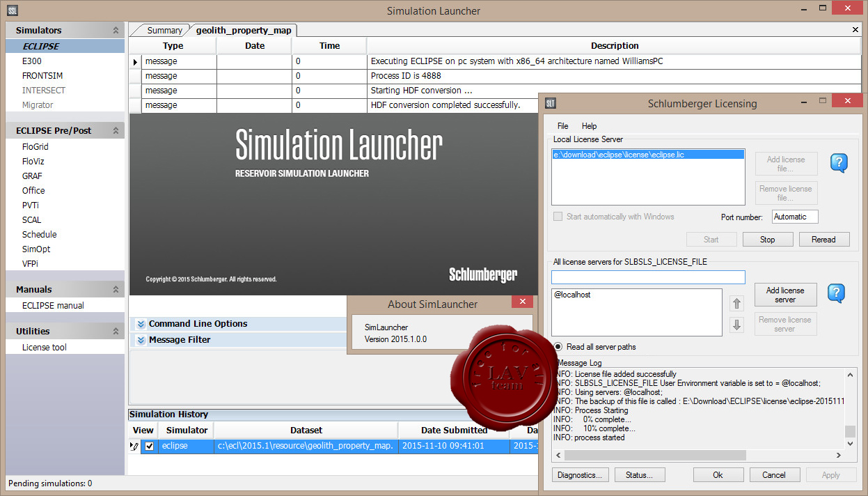This screenshot has width=868, height=496.
Task: Open the File menu in Schlumberger Licensing
Action: (x=562, y=126)
